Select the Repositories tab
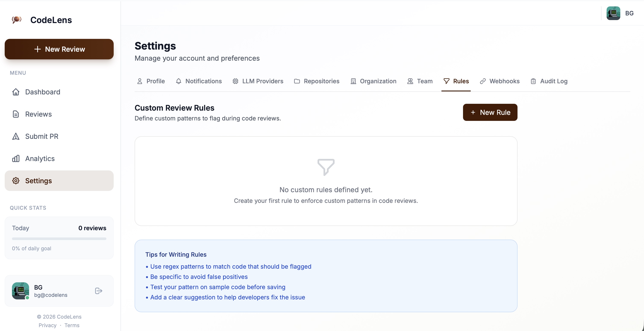The width and height of the screenshot is (644, 331). [x=316, y=81]
